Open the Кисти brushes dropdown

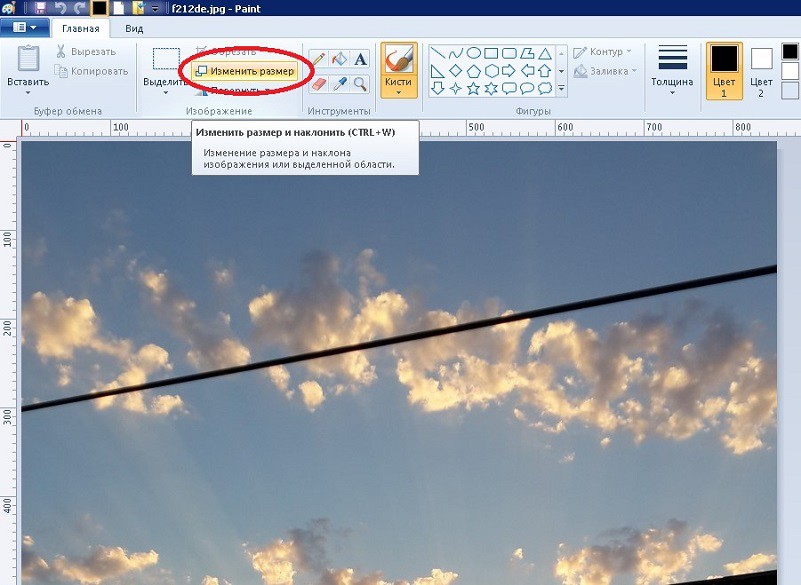pyautogui.click(x=399, y=92)
